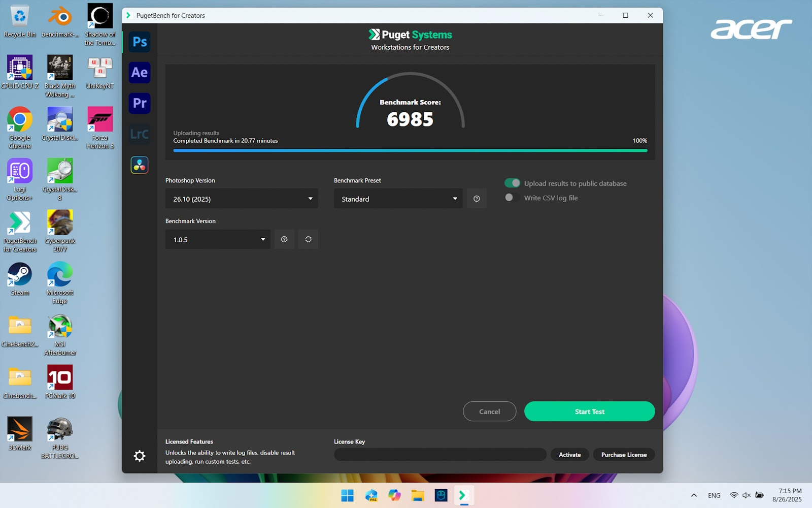This screenshot has height=508, width=812.
Task: Open UniKeyNT desktop shortcut
Action: [100, 73]
